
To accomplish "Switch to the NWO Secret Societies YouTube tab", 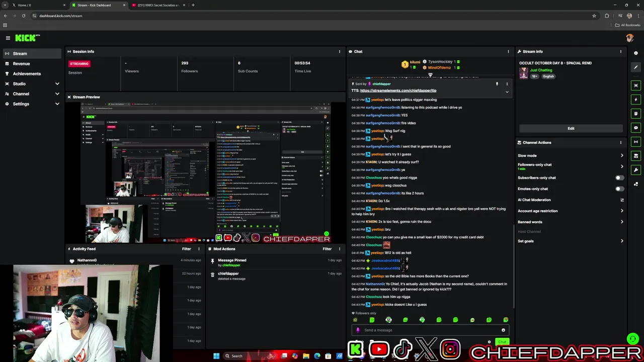I will click(158, 5).
